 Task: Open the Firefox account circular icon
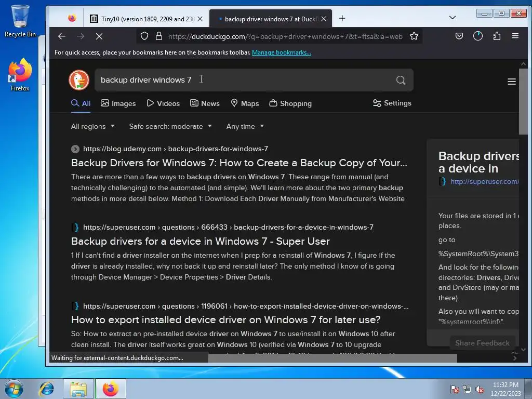click(x=478, y=36)
